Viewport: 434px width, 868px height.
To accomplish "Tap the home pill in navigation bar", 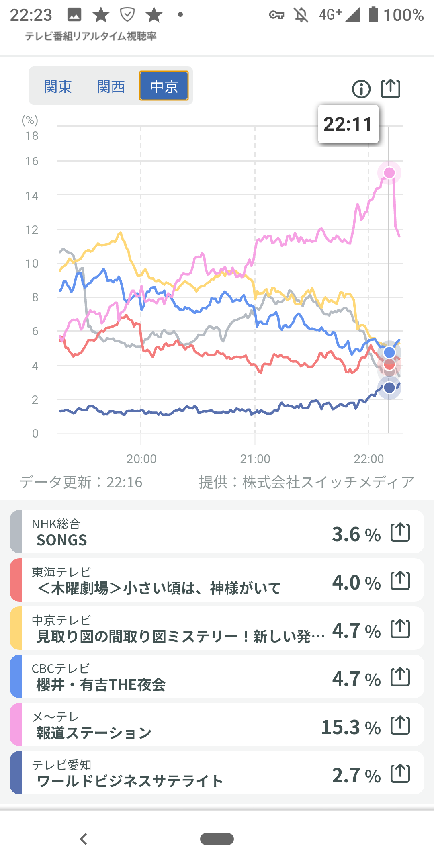I will [x=217, y=839].
